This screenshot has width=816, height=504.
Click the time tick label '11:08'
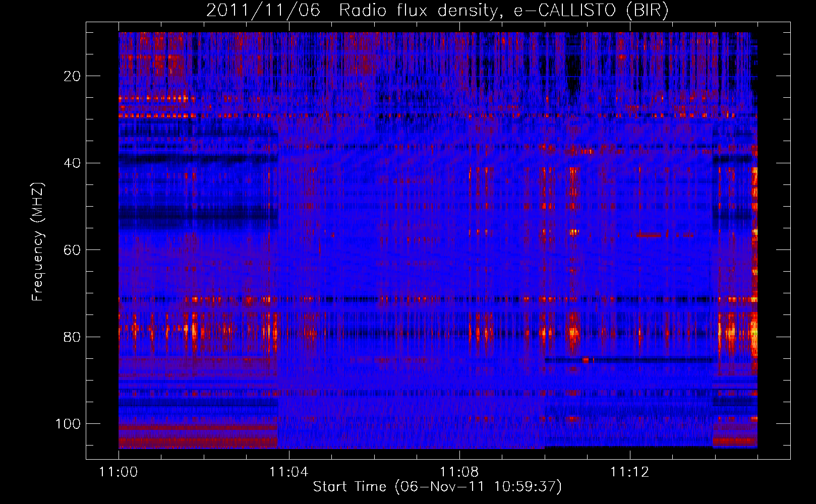(x=459, y=472)
